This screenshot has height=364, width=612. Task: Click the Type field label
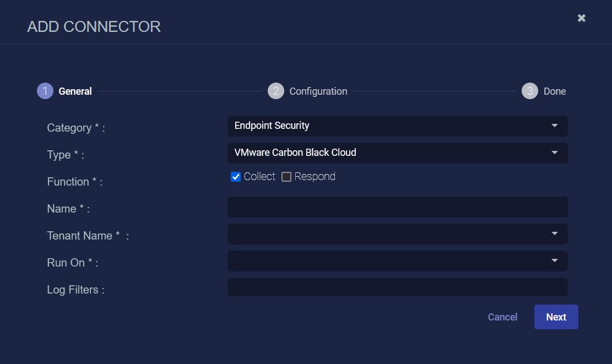coord(66,155)
